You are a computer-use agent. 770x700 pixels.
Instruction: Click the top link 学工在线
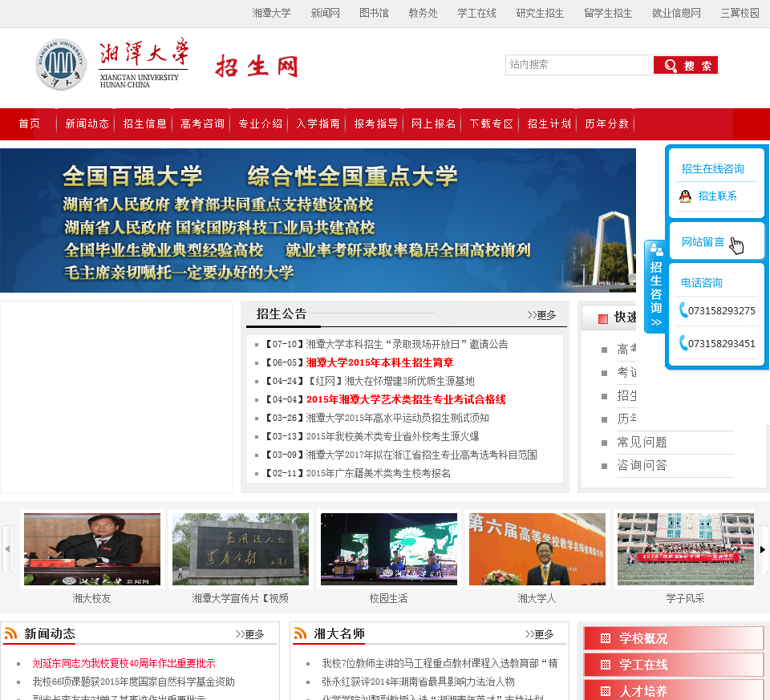476,14
